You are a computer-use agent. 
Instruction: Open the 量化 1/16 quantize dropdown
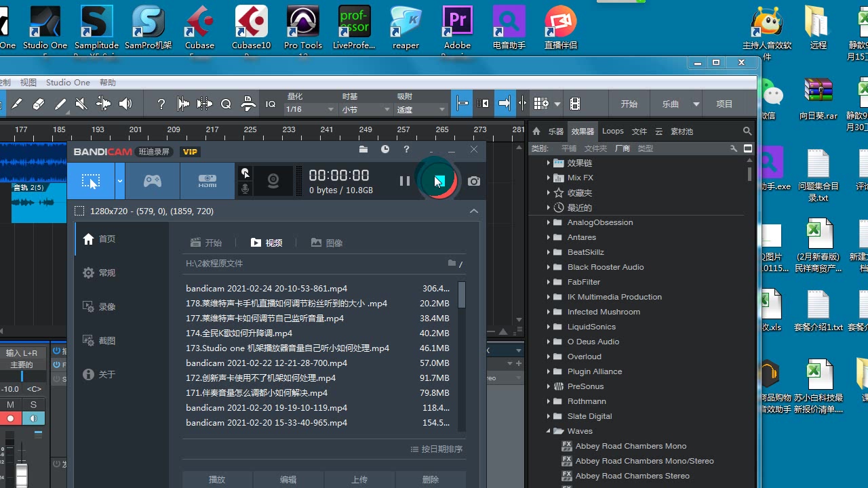pos(310,109)
